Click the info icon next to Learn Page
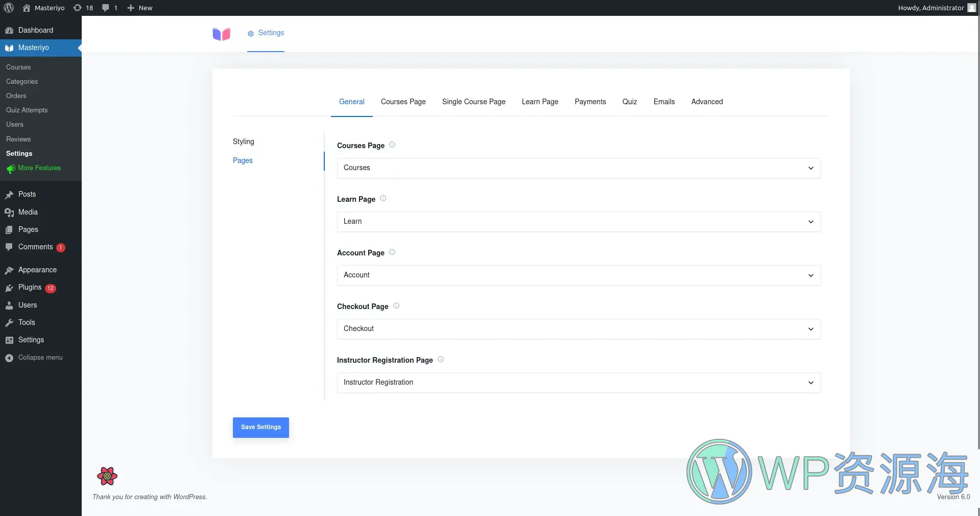The width and height of the screenshot is (980, 516). 383,199
